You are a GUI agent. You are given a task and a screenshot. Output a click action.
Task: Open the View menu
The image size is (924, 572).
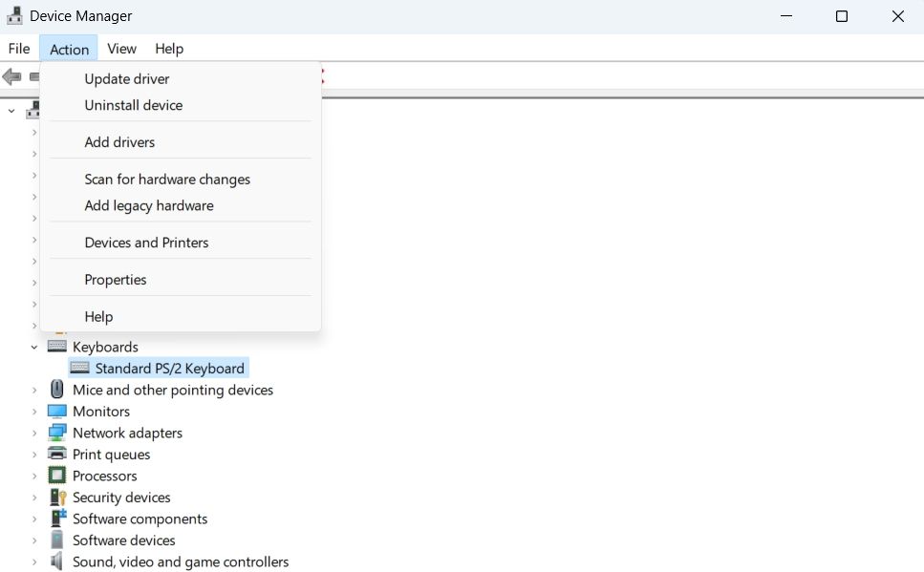(x=121, y=49)
